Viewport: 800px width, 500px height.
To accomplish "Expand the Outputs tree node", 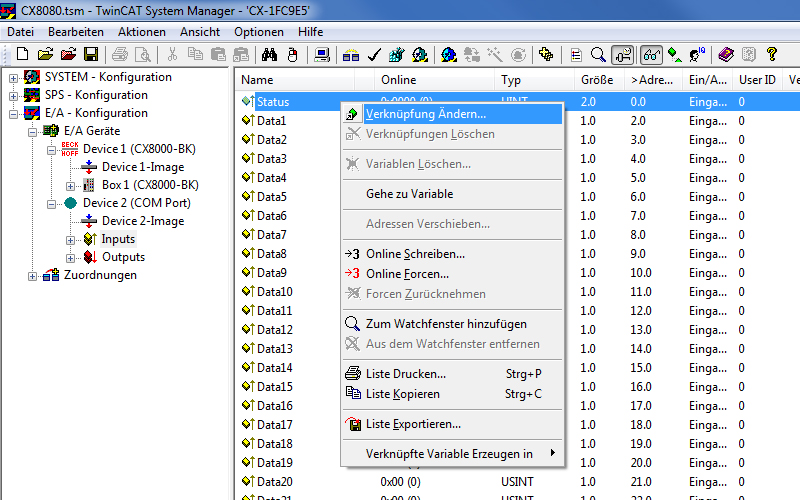I will (70, 258).
